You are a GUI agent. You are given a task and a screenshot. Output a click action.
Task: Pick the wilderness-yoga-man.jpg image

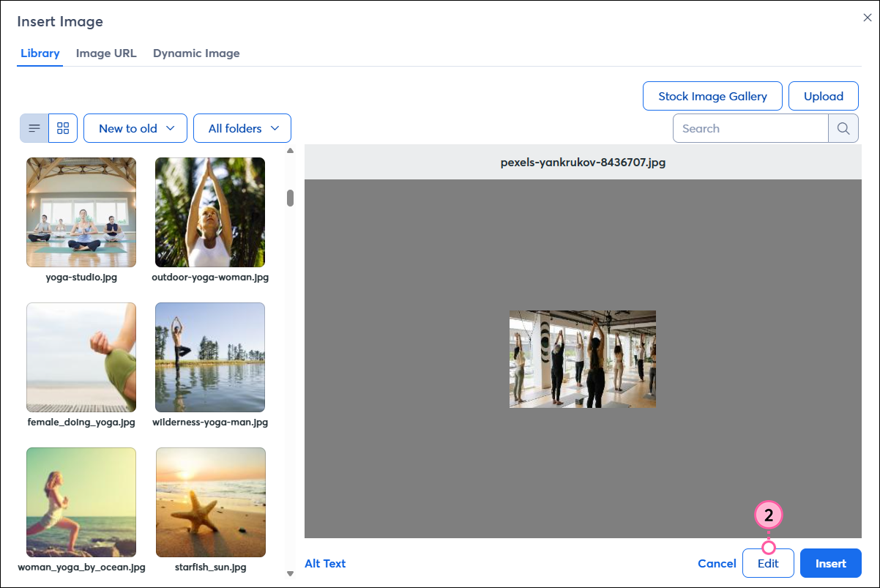click(210, 357)
